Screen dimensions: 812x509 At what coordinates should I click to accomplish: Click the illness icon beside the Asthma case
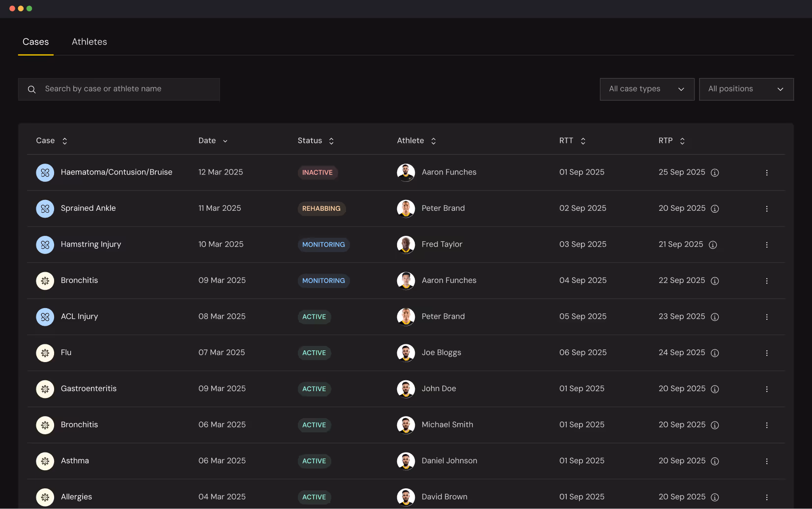[x=45, y=461]
